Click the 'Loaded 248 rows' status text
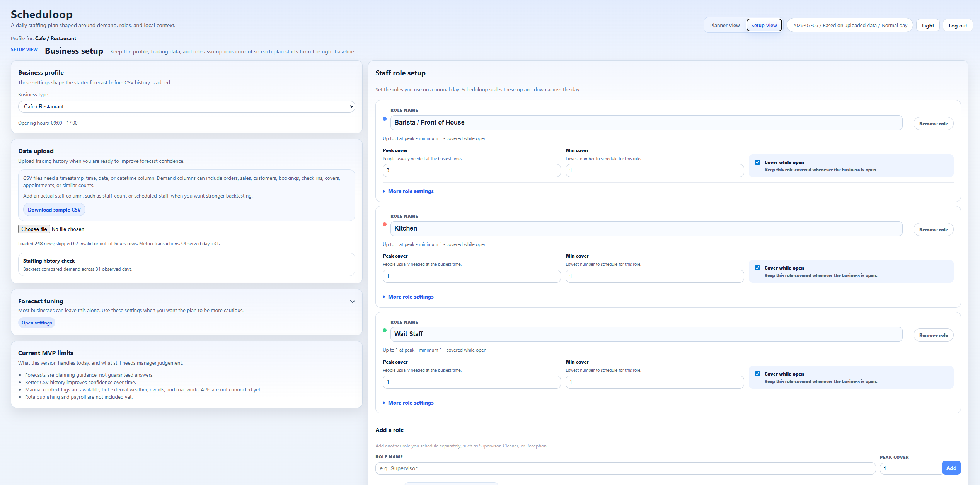The width and height of the screenshot is (980, 485). pyautogui.click(x=119, y=244)
